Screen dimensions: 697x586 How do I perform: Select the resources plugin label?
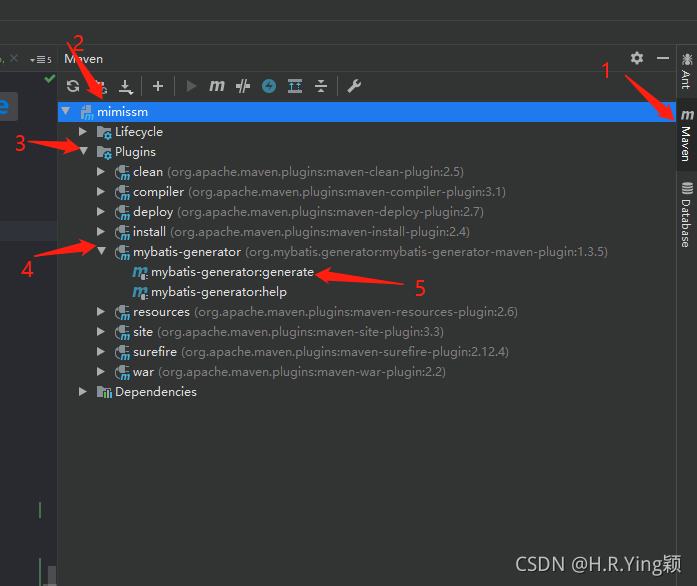click(161, 312)
